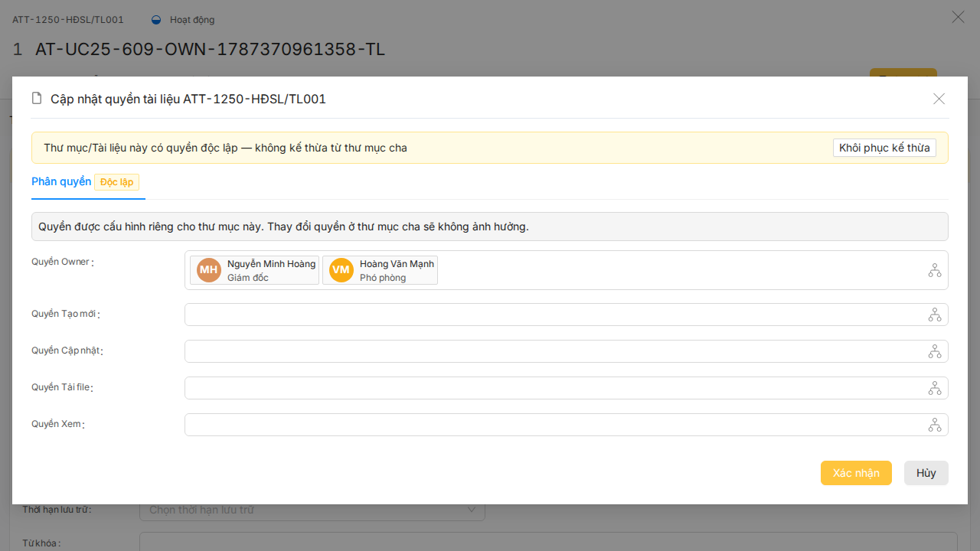Close the background document detail panel
Screen dimensions: 980x551
coord(958,17)
